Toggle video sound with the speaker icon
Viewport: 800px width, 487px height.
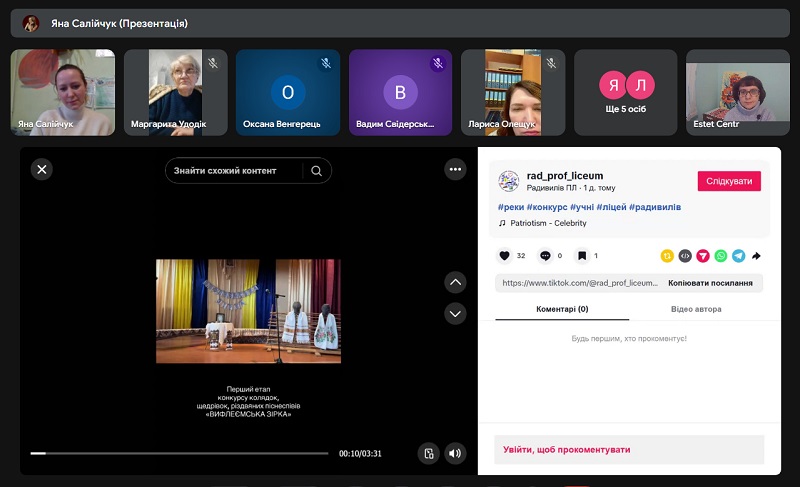pos(455,453)
